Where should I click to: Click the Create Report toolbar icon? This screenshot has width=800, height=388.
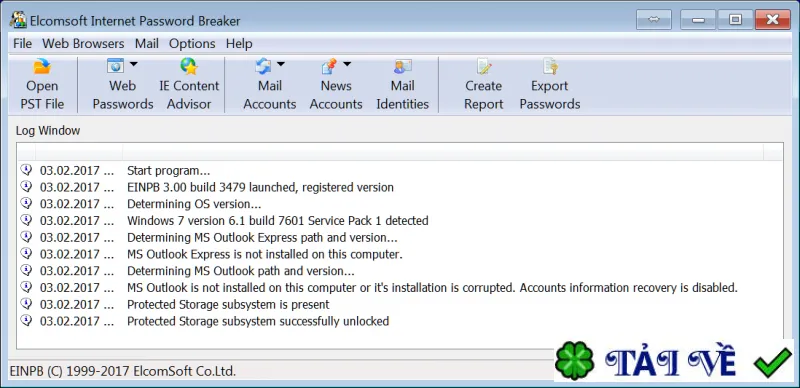tap(483, 66)
